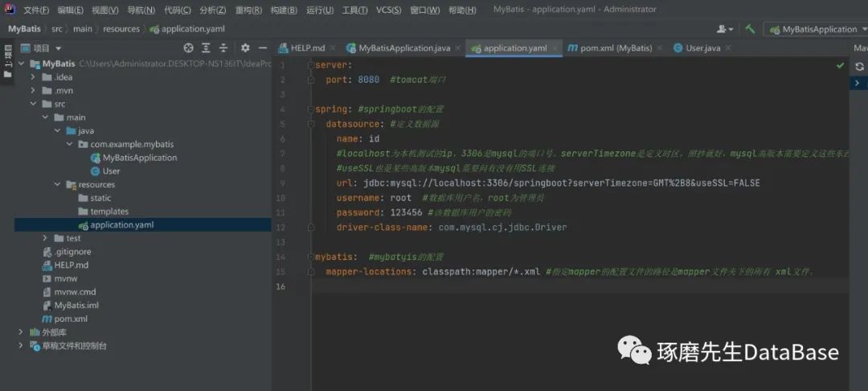Viewport: 868px width, 391px height.
Task: Collapse the resources folder
Action: click(x=58, y=184)
